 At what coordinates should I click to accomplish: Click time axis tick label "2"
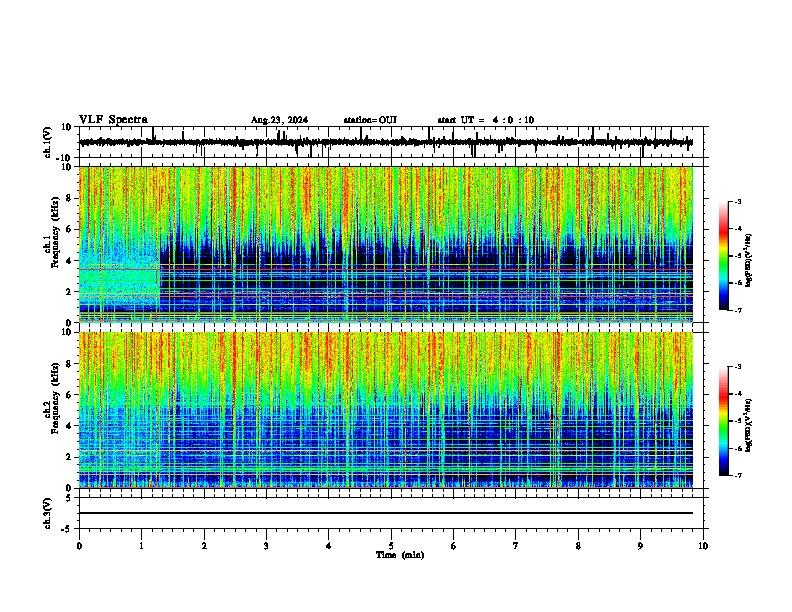click(x=204, y=546)
